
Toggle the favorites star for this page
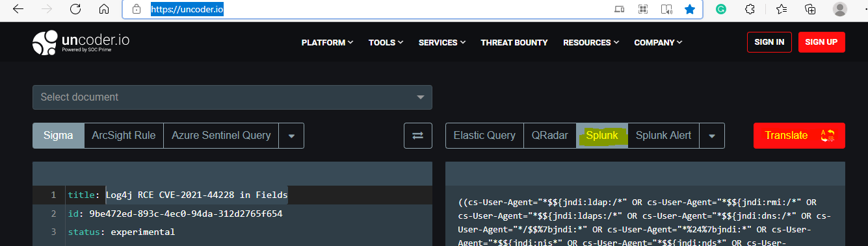690,10
